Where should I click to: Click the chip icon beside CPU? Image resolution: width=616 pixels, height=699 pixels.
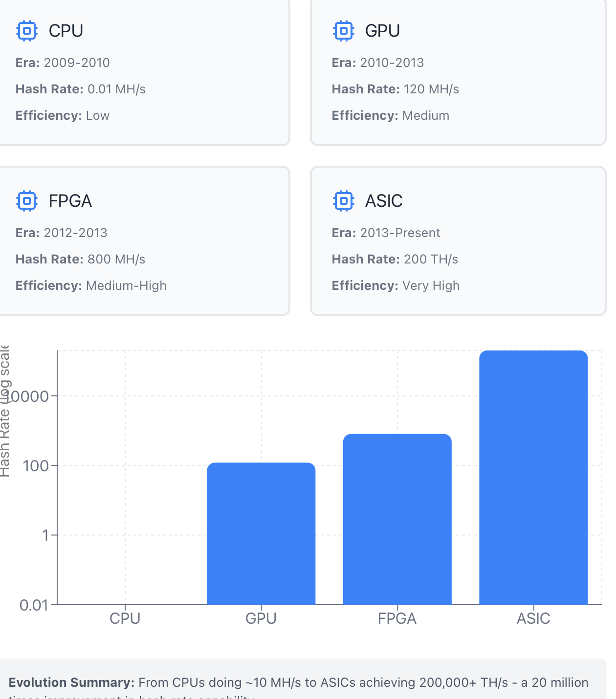click(27, 31)
